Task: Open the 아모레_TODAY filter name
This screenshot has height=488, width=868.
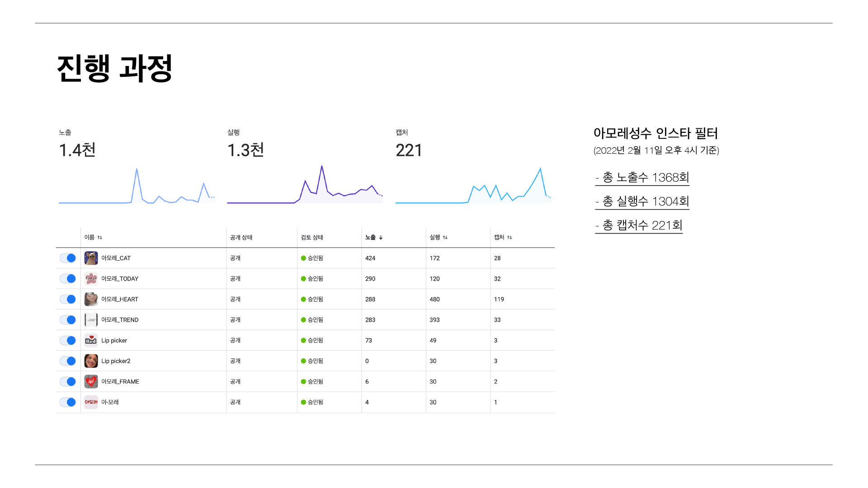Action: click(120, 279)
